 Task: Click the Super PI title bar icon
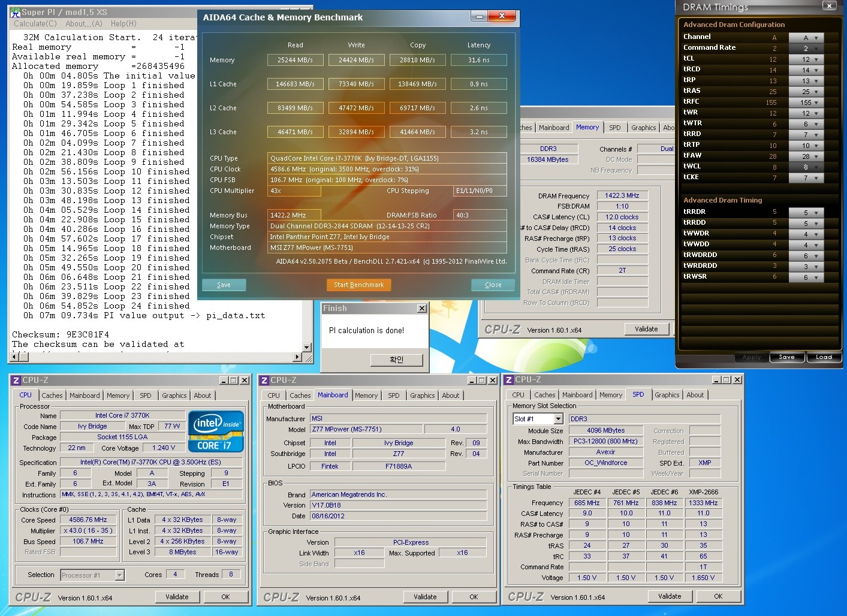(15, 12)
